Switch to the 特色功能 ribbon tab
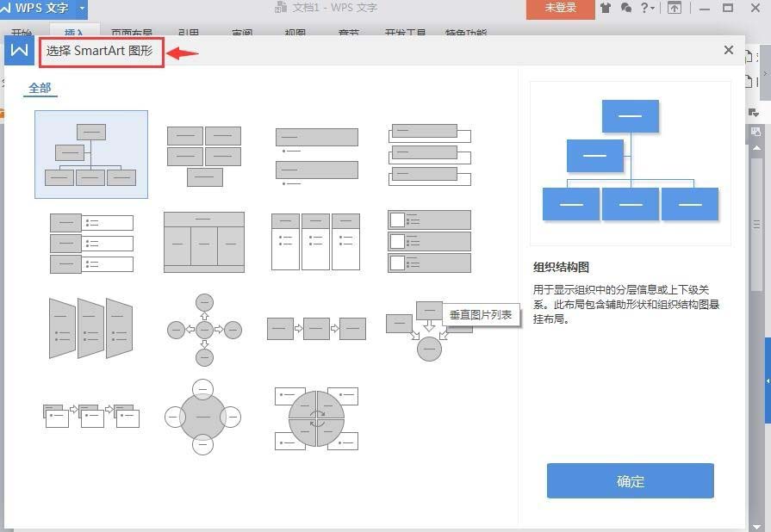Viewport: 771px width, 532px height. tap(466, 33)
